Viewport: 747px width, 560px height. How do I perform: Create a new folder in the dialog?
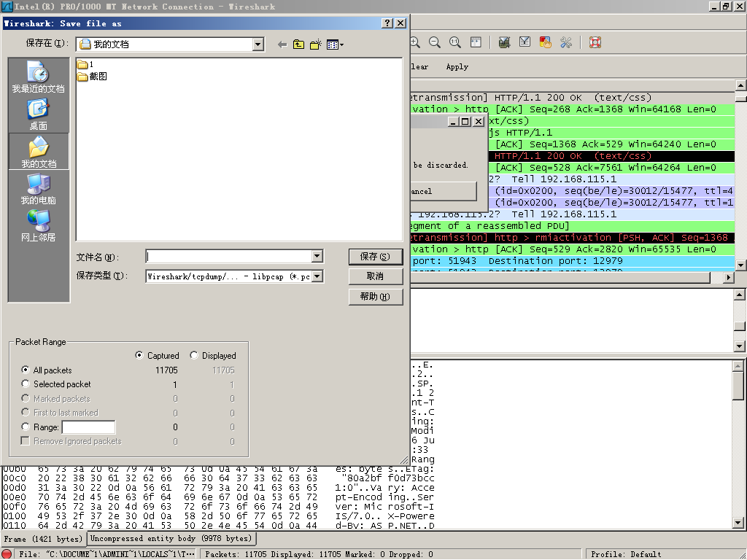pos(315,44)
